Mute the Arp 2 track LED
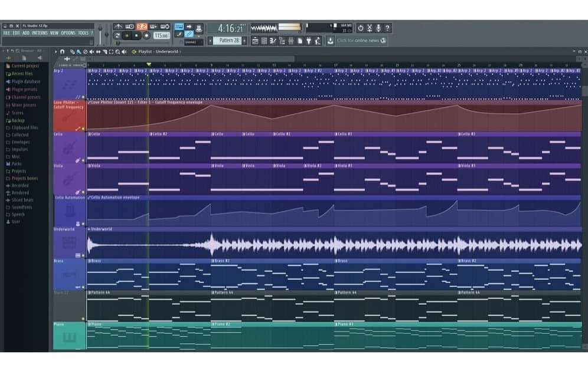The height and width of the screenshot is (371, 588). click(83, 97)
